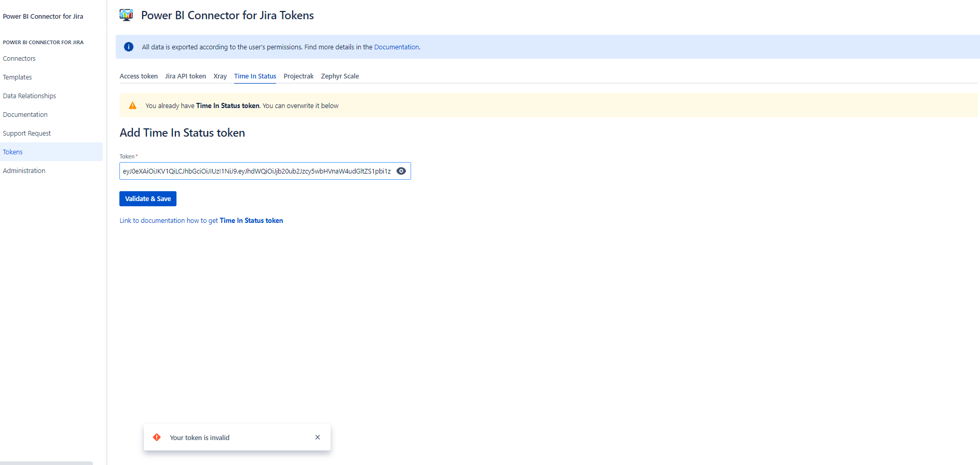Click the 'Your token is invalid' message
This screenshot has height=465, width=980.
[x=199, y=437]
